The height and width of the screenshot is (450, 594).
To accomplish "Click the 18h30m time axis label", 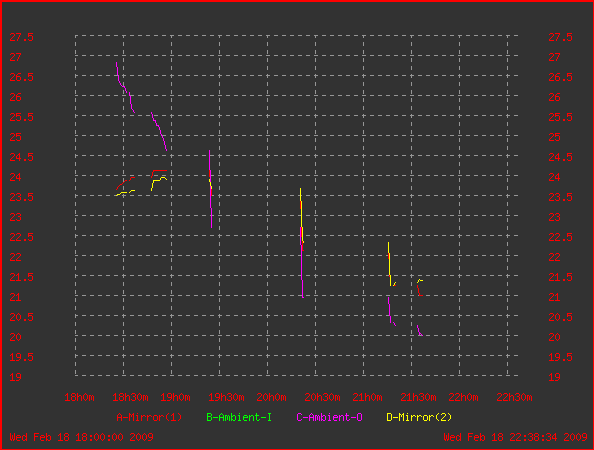I will [x=130, y=397].
